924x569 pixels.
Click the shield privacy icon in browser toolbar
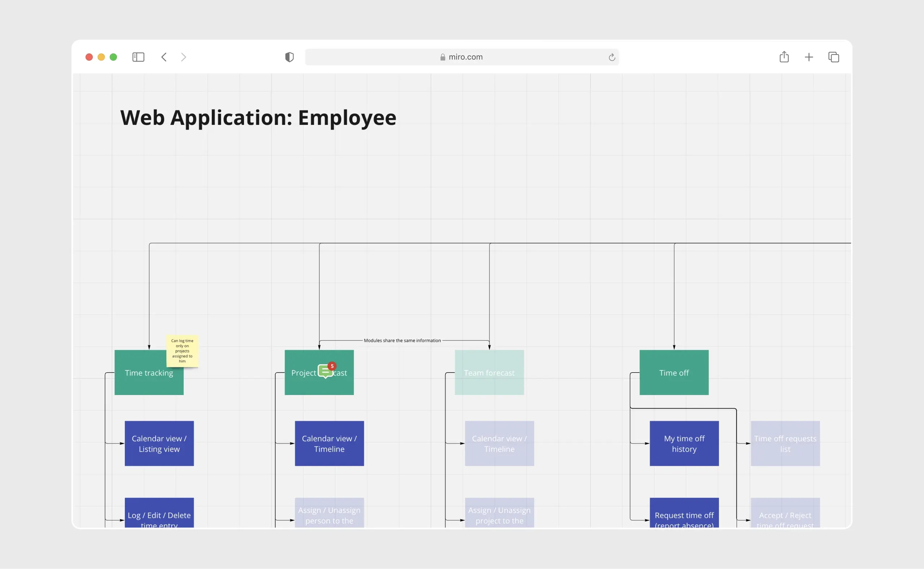coord(288,57)
